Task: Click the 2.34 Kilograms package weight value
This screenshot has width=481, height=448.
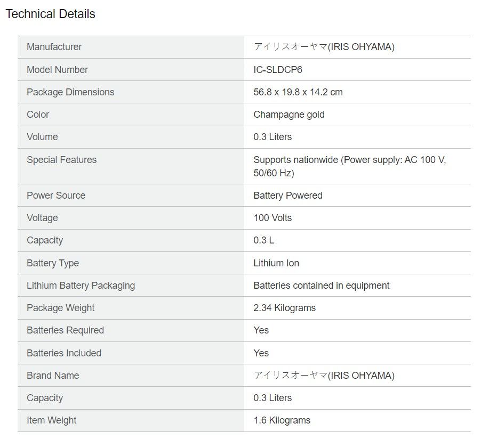Action: click(x=284, y=308)
